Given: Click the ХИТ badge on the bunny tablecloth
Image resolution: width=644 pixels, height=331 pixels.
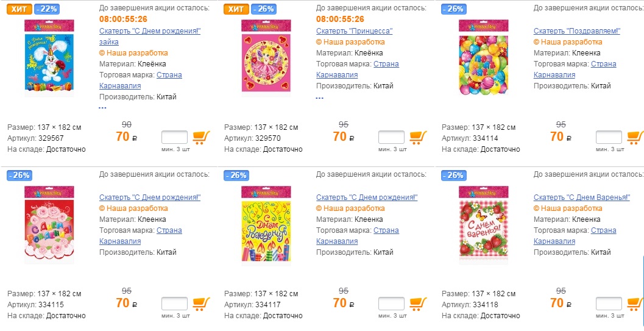Looking at the screenshot, I should (18, 9).
